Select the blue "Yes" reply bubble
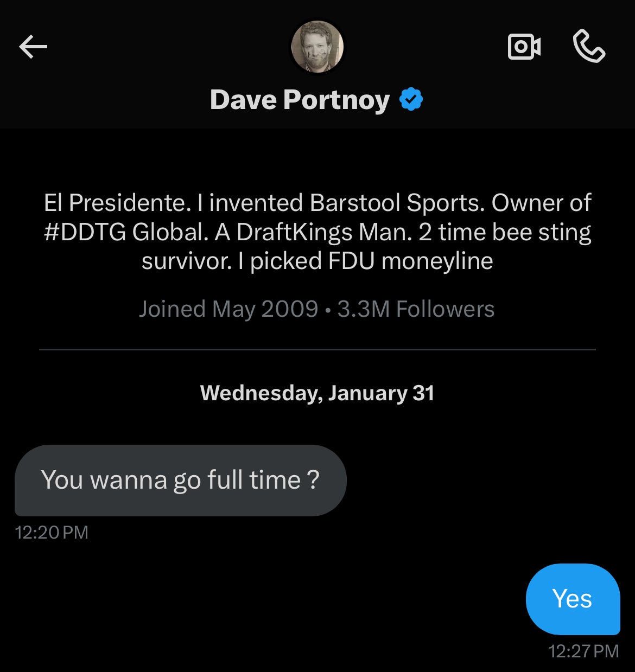 click(572, 599)
